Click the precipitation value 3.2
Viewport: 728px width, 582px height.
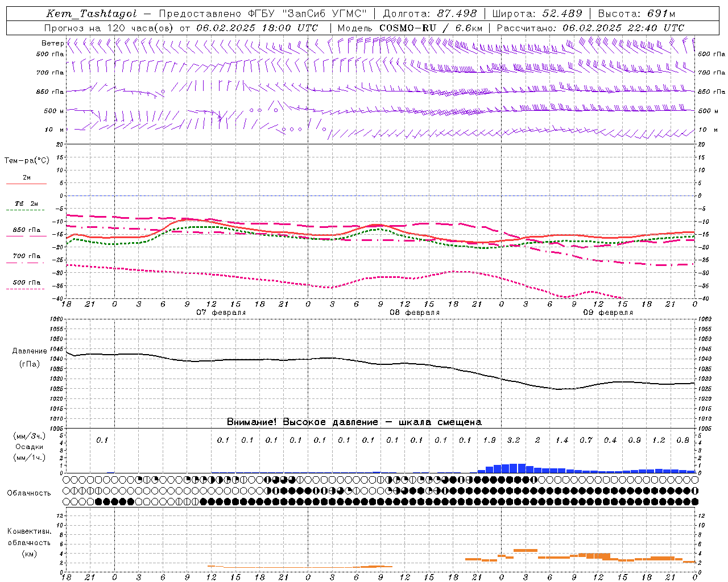514,440
